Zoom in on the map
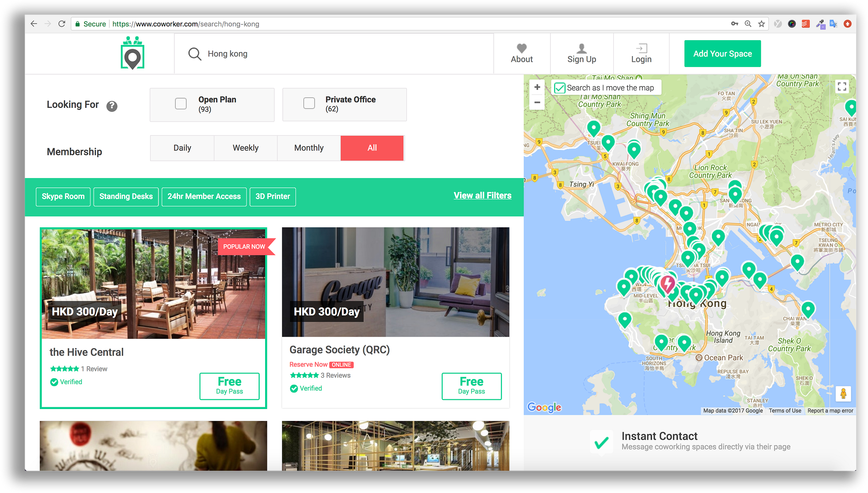Viewport: 868px width, 493px height. pos(537,87)
